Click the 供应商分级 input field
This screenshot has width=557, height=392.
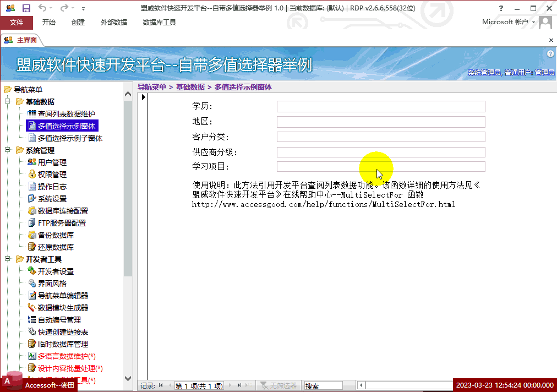point(381,152)
